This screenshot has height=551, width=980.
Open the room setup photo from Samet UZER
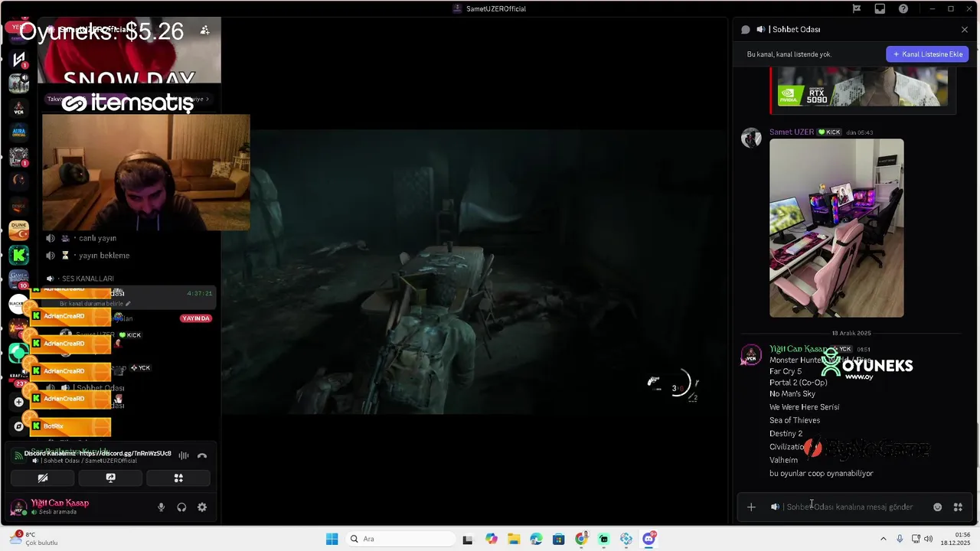(x=836, y=228)
